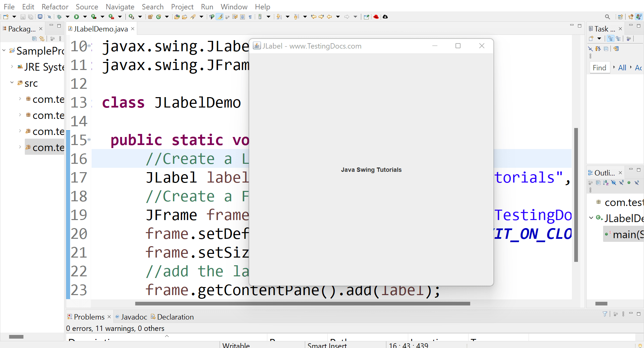Click the Save icon in the toolbar
644x348 pixels.
coord(23,17)
